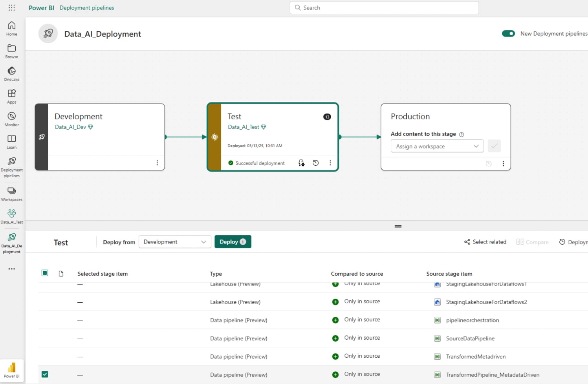The width and height of the screenshot is (588, 384).
Task: Sort by Type column header
Action: [x=216, y=274]
